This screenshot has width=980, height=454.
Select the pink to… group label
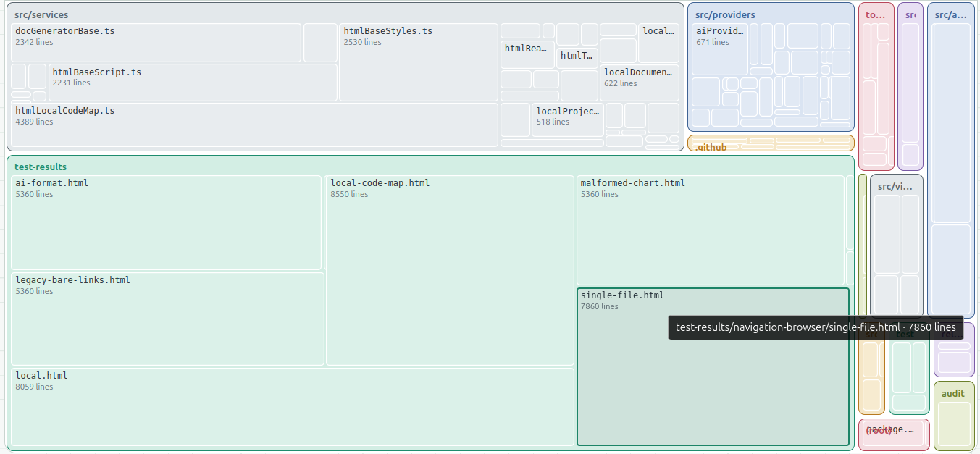point(876,15)
